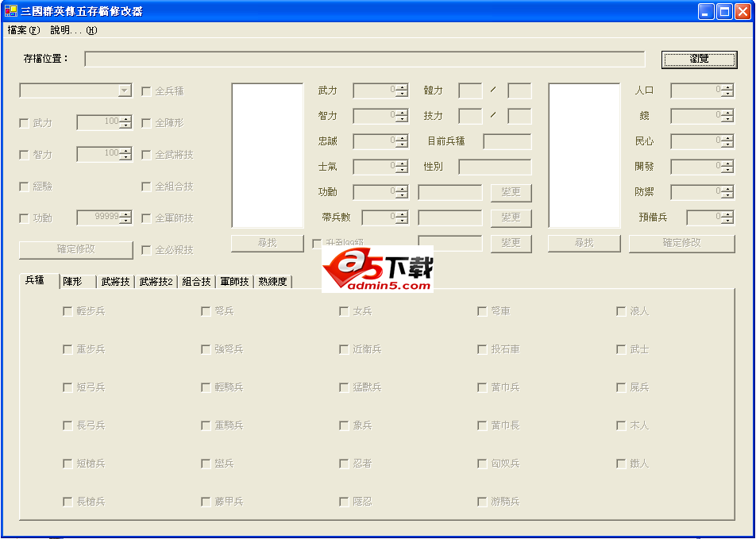Click 變更 button in the 帶兵數 row
756x539 pixels.
click(x=511, y=218)
